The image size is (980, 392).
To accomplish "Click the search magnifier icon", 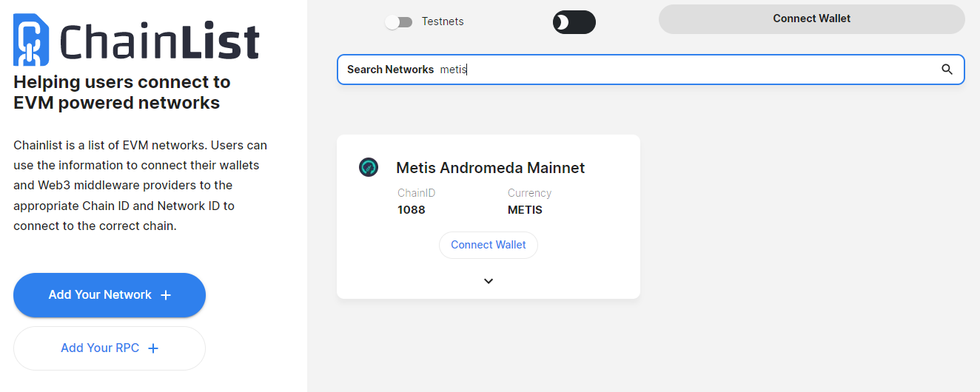I will 947,70.
